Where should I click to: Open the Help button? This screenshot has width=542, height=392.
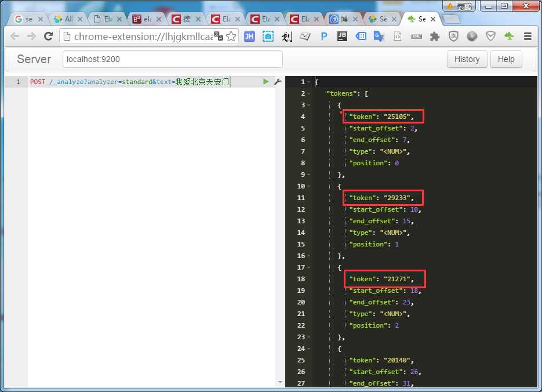[x=506, y=60]
